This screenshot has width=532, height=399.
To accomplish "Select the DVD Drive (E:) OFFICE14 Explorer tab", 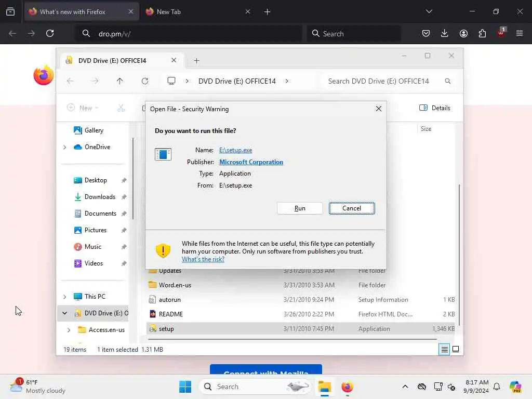I will click(122, 61).
